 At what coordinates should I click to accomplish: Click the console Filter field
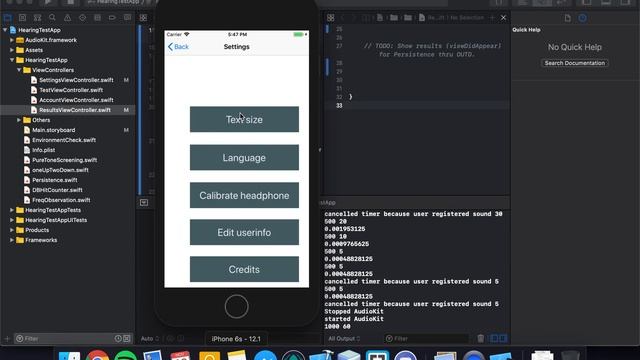tap(427, 338)
